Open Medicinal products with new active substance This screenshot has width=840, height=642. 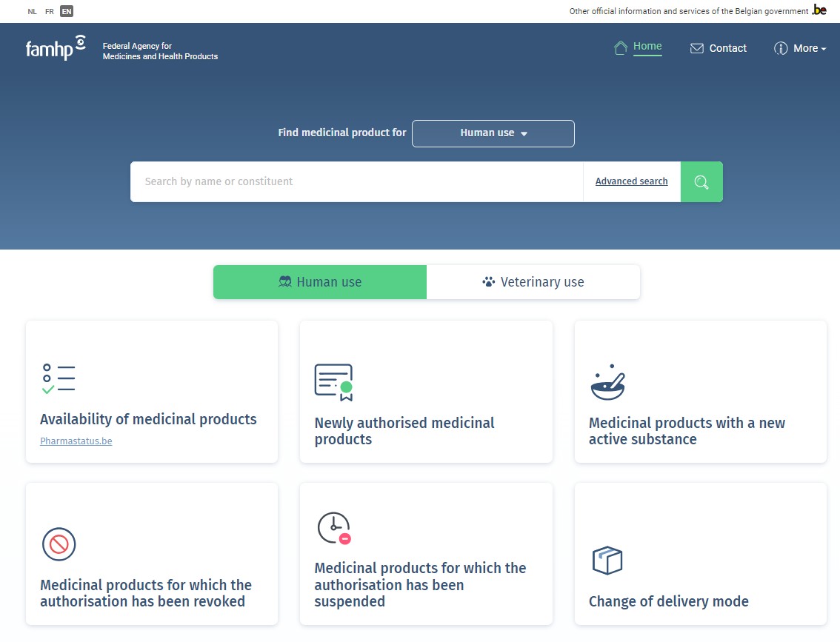(x=700, y=392)
